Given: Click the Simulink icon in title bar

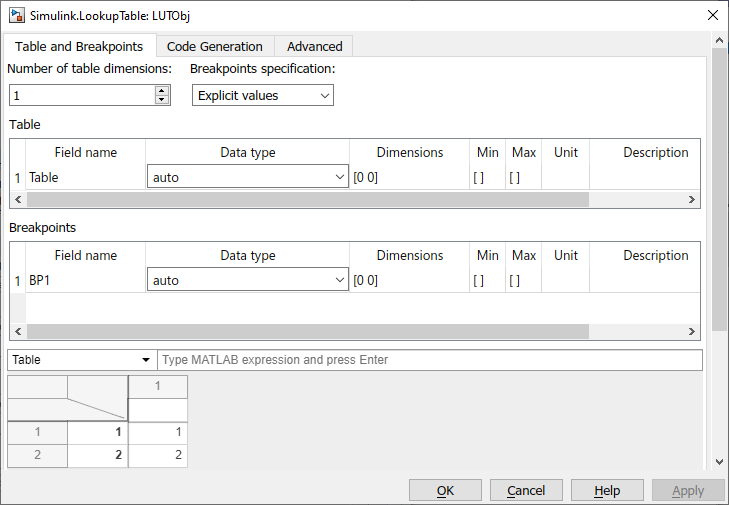Looking at the screenshot, I should tap(17, 15).
